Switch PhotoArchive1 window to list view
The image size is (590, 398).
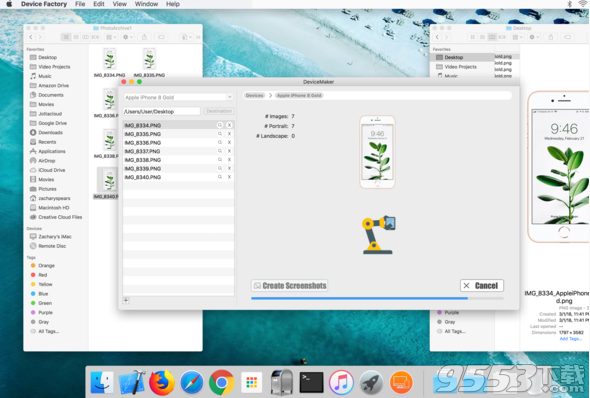[x=76, y=37]
